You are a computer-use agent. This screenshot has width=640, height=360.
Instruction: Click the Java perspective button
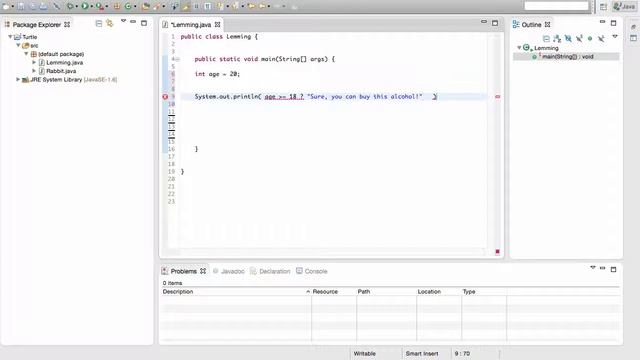tap(624, 6)
